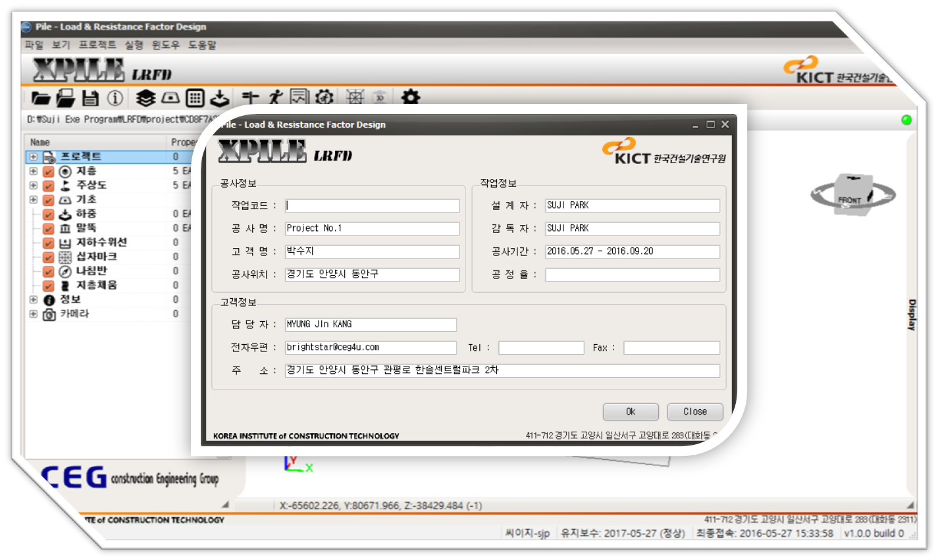Open the 윈도우 menu
Viewport: 938px width, 560px height.
click(x=165, y=45)
